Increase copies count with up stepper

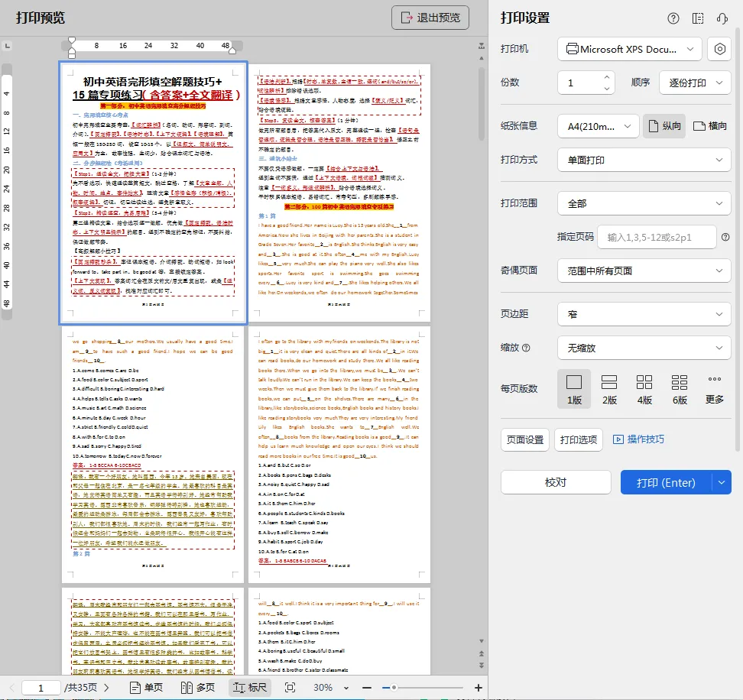click(606, 76)
